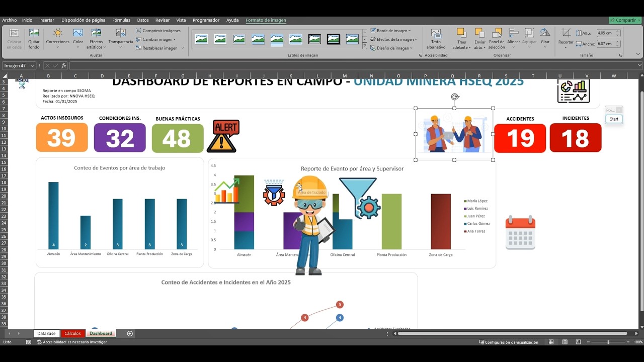644x362 pixels.
Task: Open the Name Box dropdown showing Imagen 47
Action: [33, 66]
